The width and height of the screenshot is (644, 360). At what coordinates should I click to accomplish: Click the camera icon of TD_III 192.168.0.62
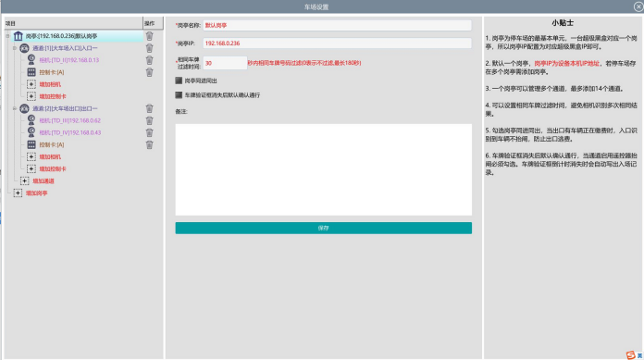[x=31, y=120]
